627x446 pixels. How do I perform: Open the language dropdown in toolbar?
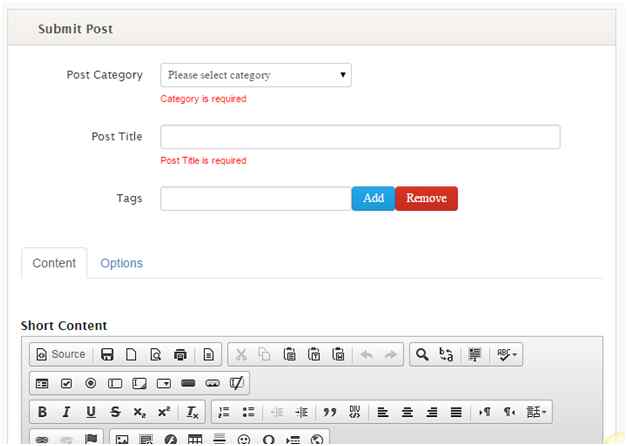tap(537, 412)
